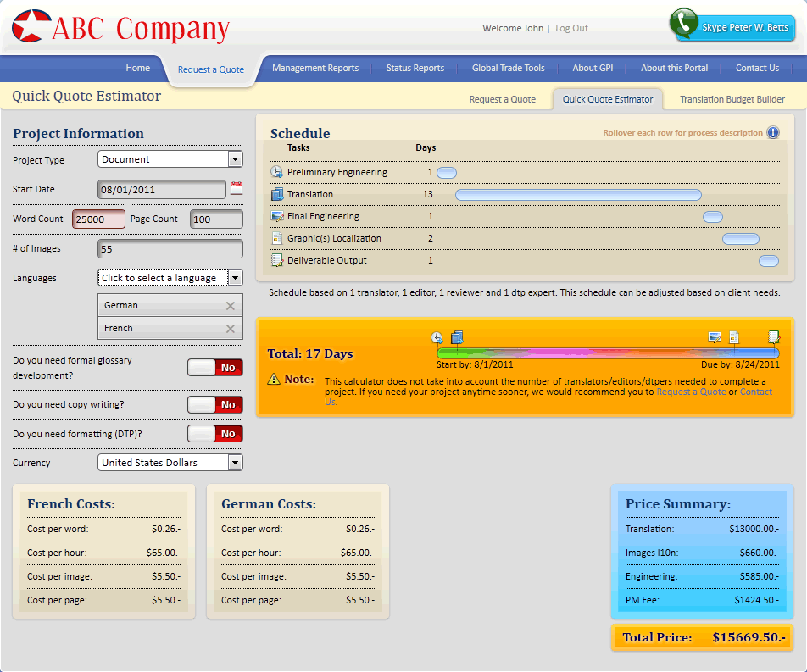Click the Graphic(s) Localization task icon
The image size is (807, 672).
pyautogui.click(x=276, y=238)
